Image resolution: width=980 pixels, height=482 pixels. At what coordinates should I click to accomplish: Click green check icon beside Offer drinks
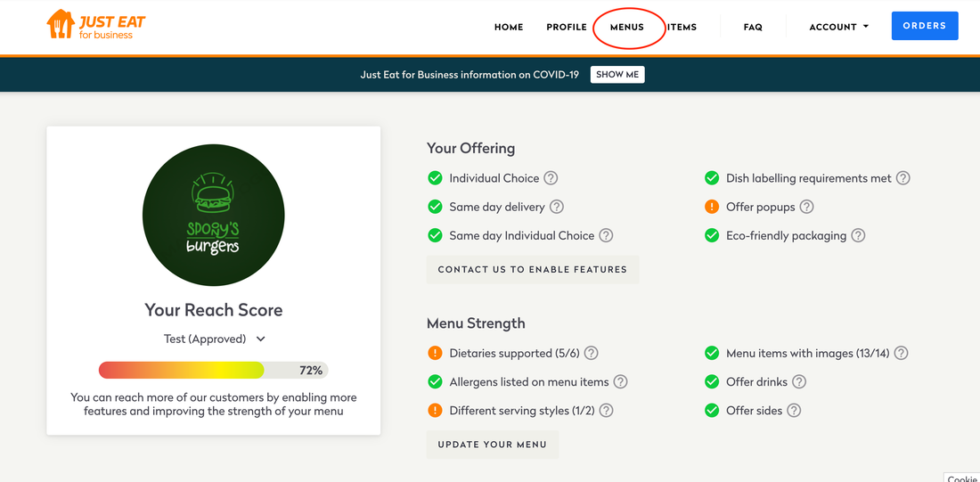coord(712,381)
